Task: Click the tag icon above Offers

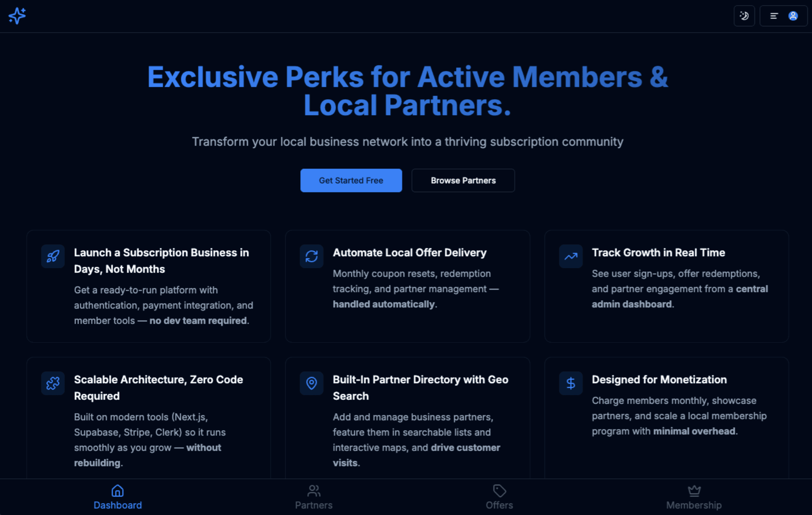Action: point(499,490)
